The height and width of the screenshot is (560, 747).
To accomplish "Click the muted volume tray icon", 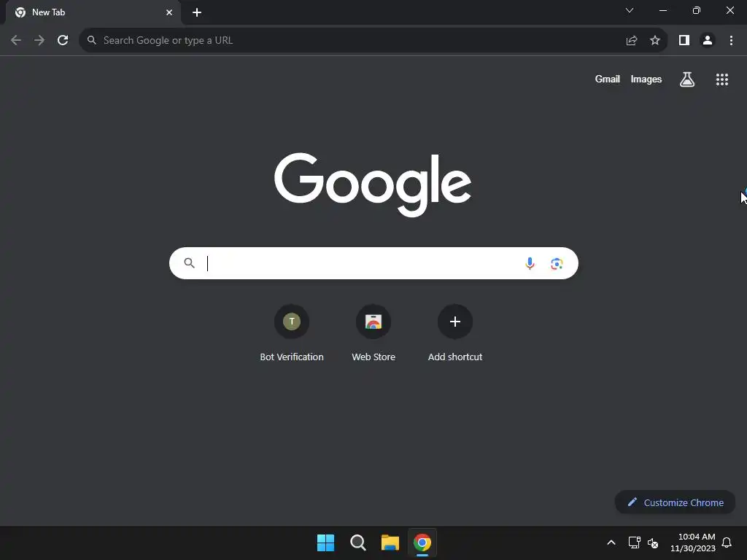I will pyautogui.click(x=653, y=542).
